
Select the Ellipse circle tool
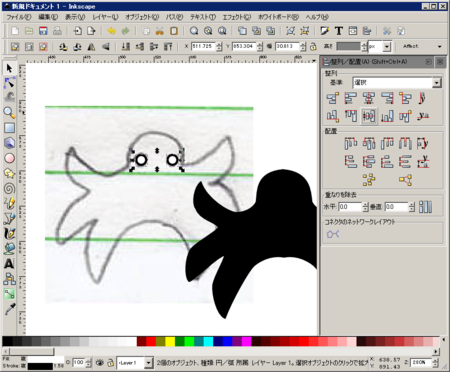[9, 158]
